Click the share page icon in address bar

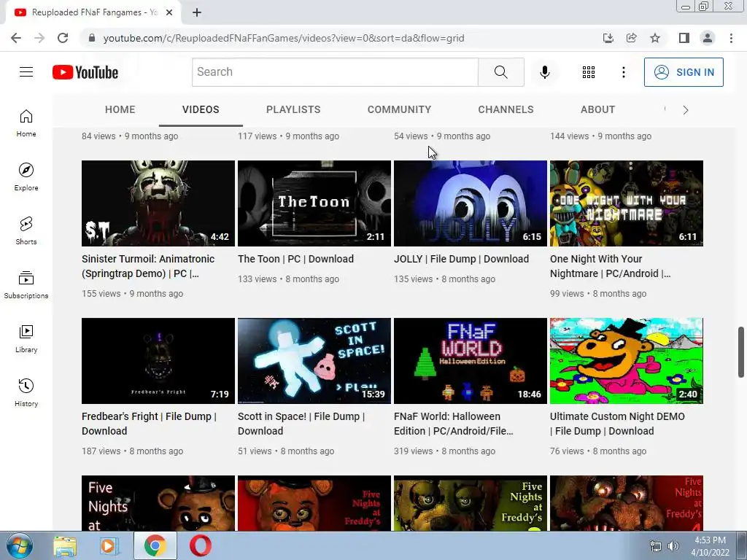tap(631, 38)
